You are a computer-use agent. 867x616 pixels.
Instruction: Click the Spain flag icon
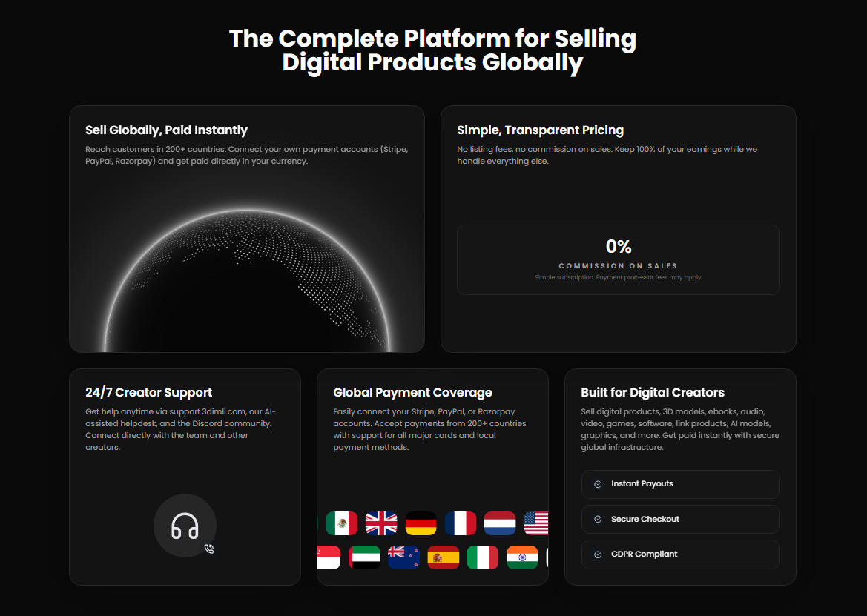coord(444,557)
